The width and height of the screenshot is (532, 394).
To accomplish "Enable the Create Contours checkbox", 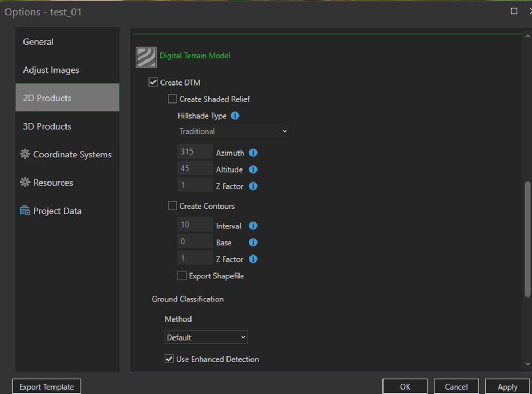I will pyautogui.click(x=172, y=207).
